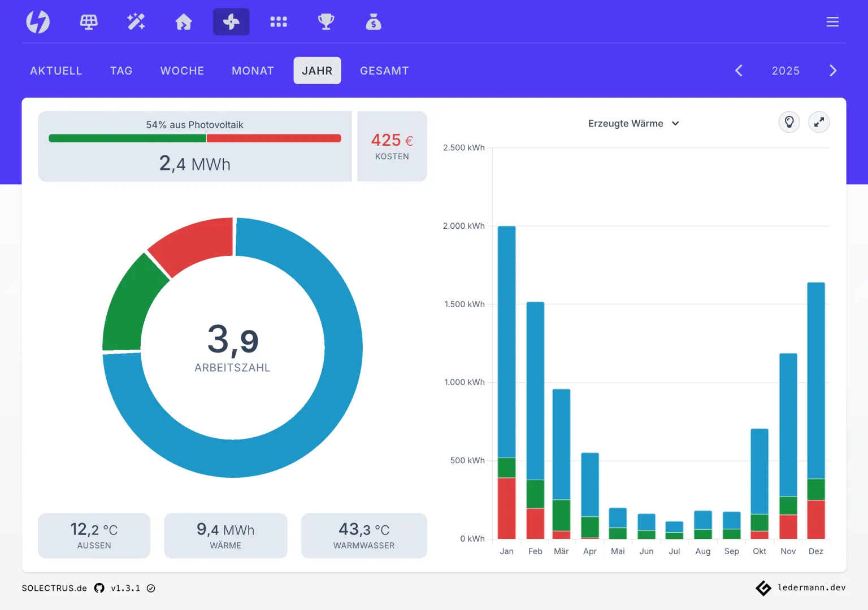868x610 pixels.
Task: Click the Jul bar in the chart
Action: (x=674, y=530)
